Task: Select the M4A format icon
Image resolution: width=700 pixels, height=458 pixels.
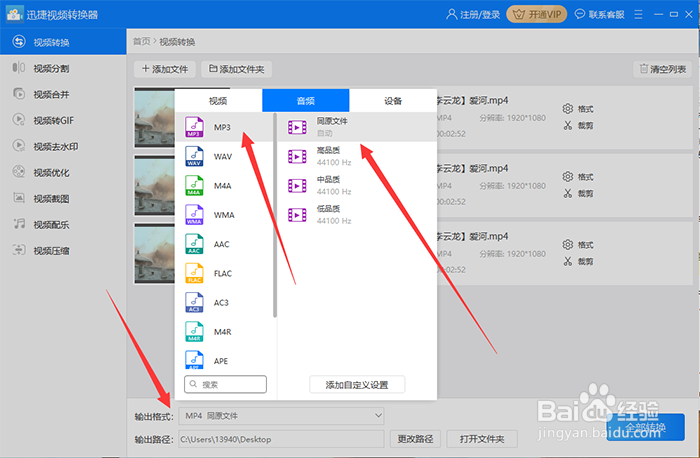Action: [194, 186]
